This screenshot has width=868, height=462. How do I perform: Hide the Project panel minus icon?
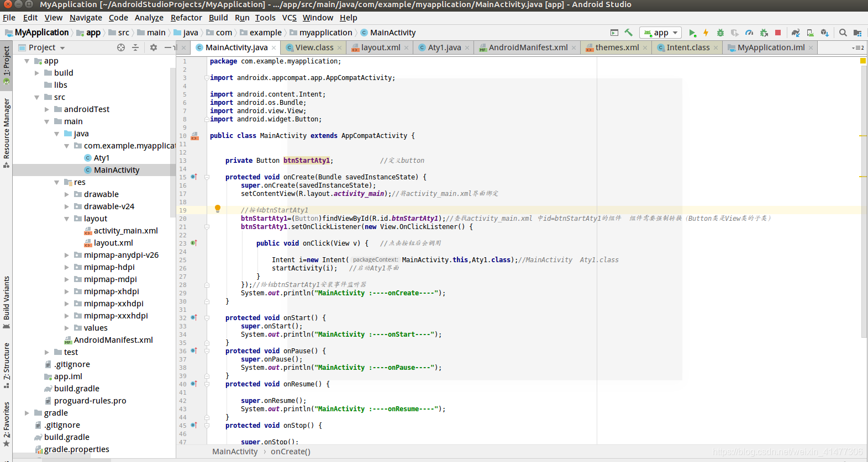[x=169, y=47]
